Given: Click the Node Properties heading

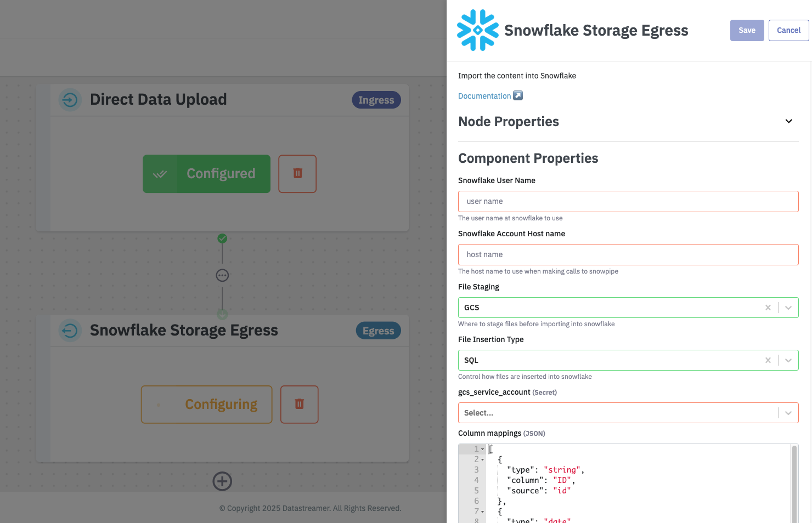Looking at the screenshot, I should (509, 122).
